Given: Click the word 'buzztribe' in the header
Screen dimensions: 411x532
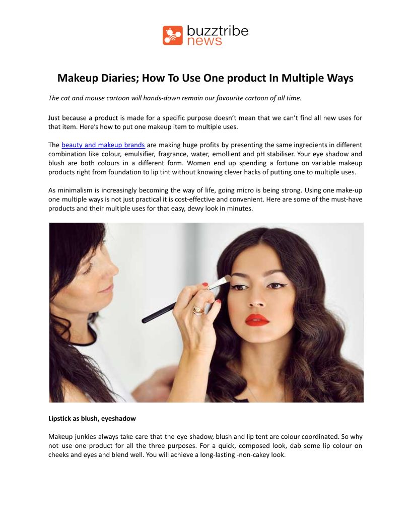Looking at the screenshot, I should 218,31.
